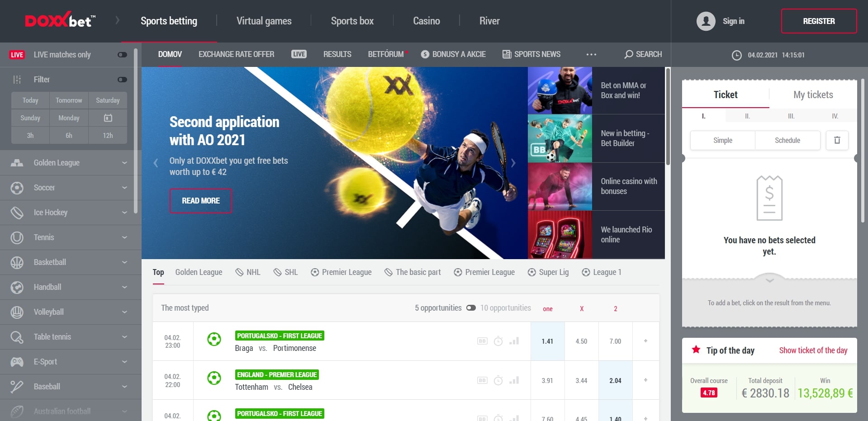Delete ticket with trash icon
This screenshot has height=421, width=868.
[837, 140]
